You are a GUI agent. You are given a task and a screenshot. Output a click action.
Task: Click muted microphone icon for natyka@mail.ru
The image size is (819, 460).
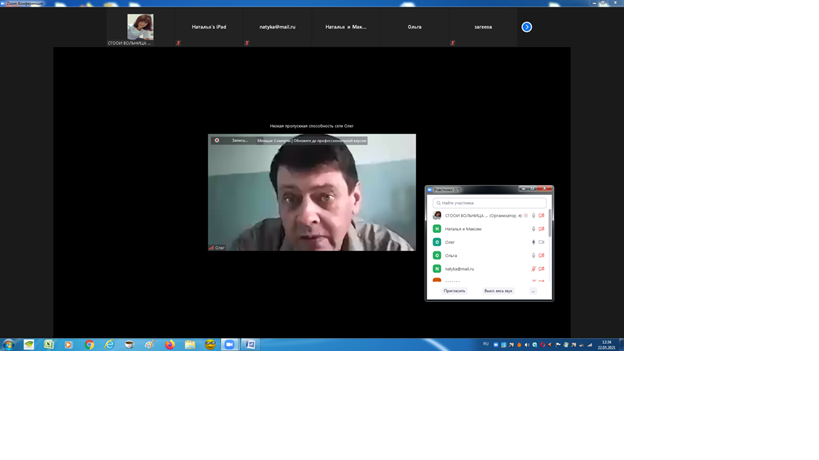point(533,269)
